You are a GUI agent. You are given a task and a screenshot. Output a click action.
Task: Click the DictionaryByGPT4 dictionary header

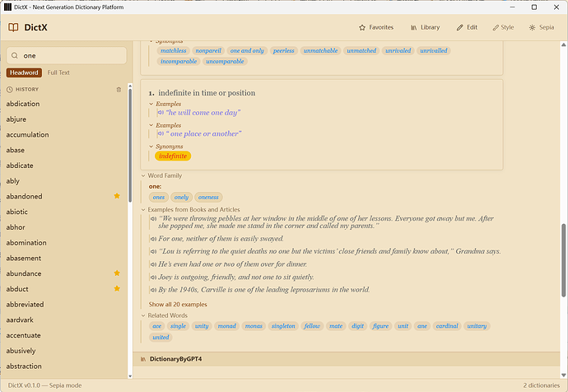click(347, 359)
